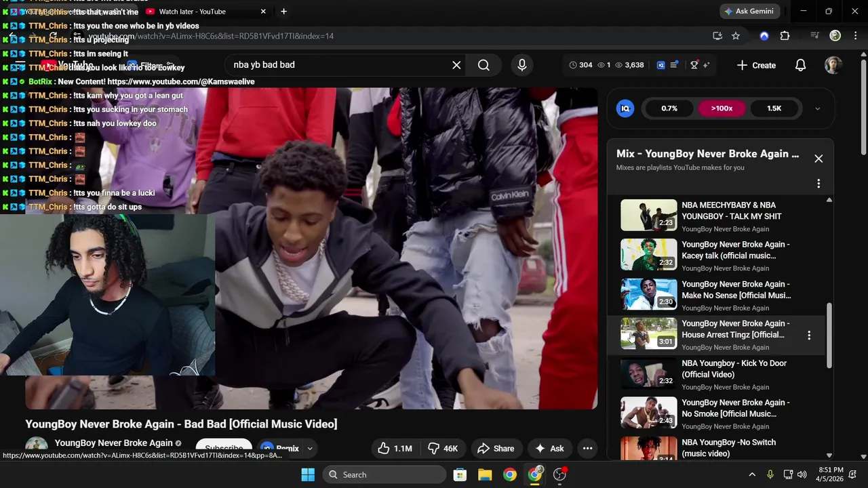
Task: Bookmark this page with the star icon
Action: 736,36
